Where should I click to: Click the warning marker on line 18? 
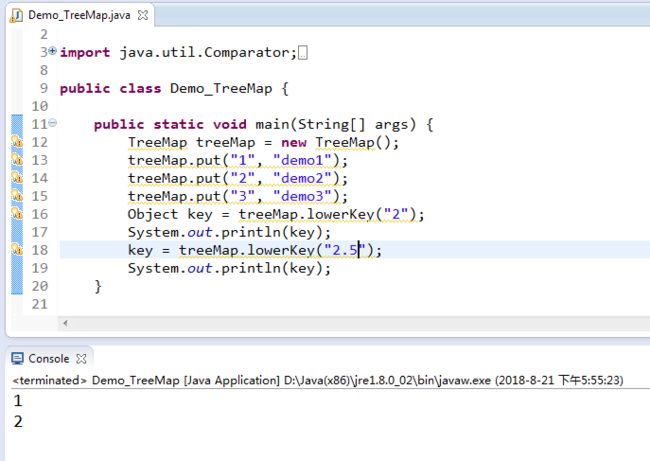(17, 250)
